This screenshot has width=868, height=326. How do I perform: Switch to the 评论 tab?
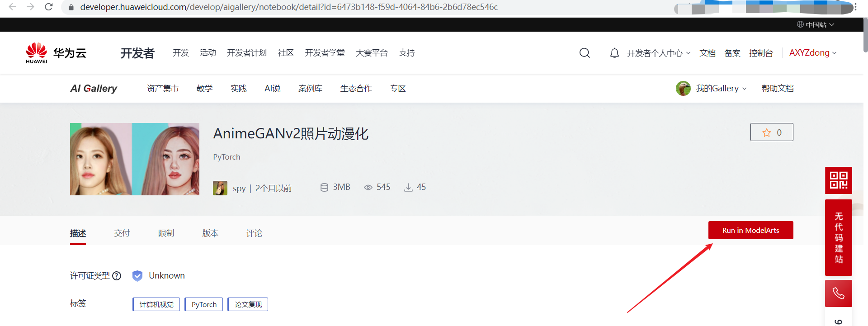[254, 233]
